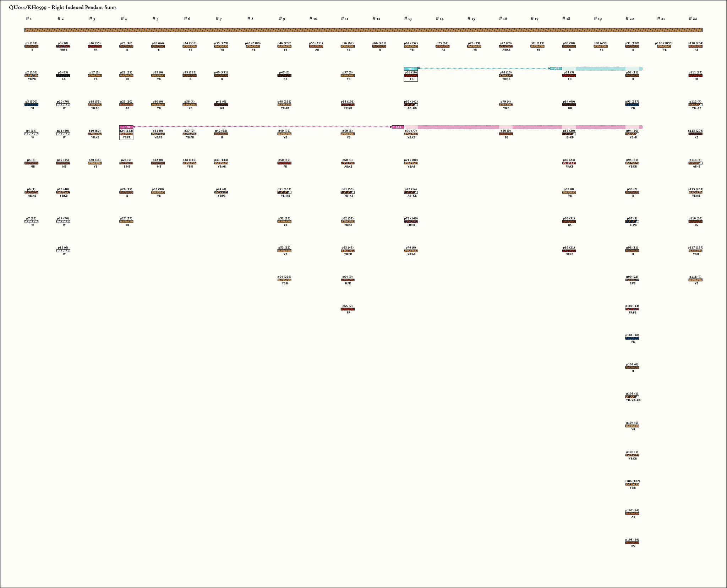Screen dimensions: 727x588
Task: Select the ←p68 teal link tag
Action: coord(556,69)
